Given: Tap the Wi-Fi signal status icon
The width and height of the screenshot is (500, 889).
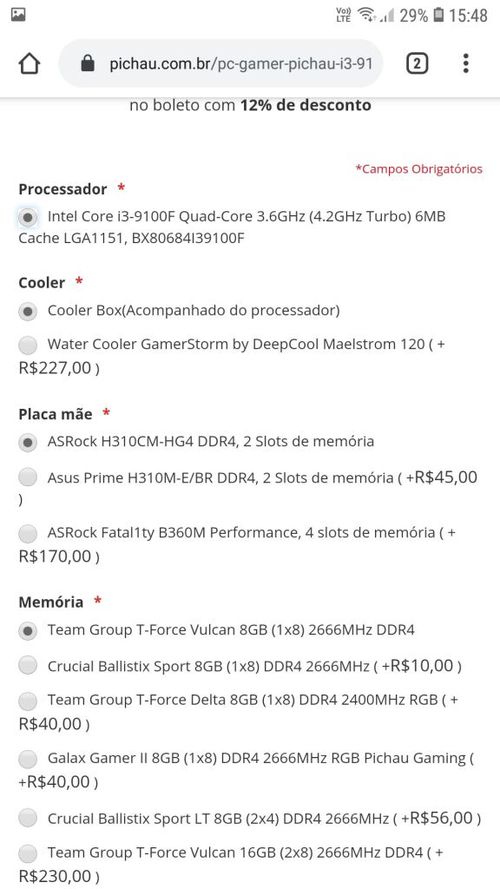Looking at the screenshot, I should point(367,15).
